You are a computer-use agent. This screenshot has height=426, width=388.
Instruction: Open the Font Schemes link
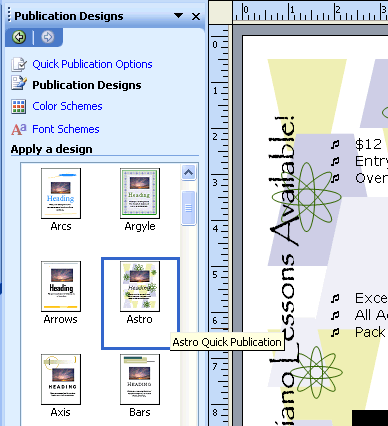coord(66,129)
